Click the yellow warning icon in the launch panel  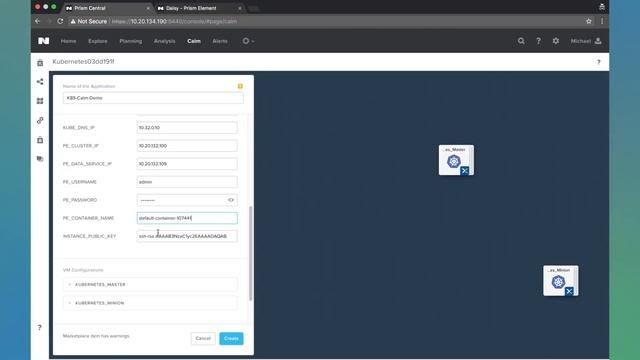point(240,86)
